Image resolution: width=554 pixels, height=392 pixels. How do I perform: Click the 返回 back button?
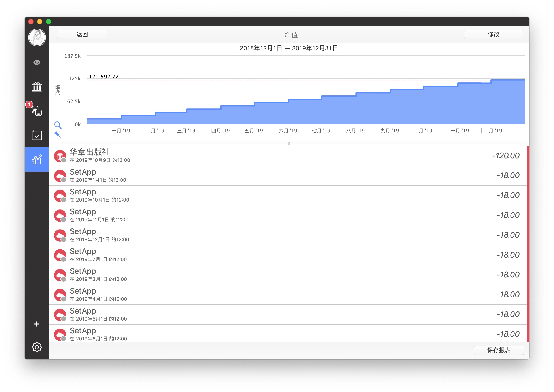pyautogui.click(x=82, y=35)
